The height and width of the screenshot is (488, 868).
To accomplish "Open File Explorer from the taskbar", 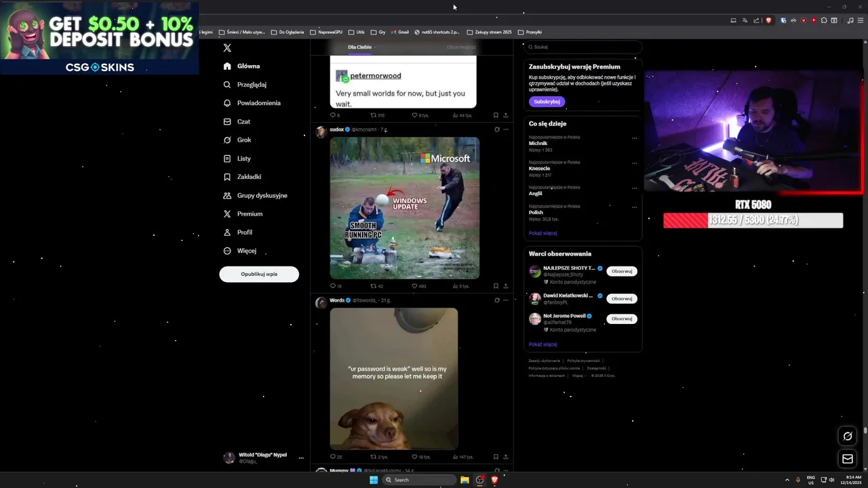I will tap(465, 480).
